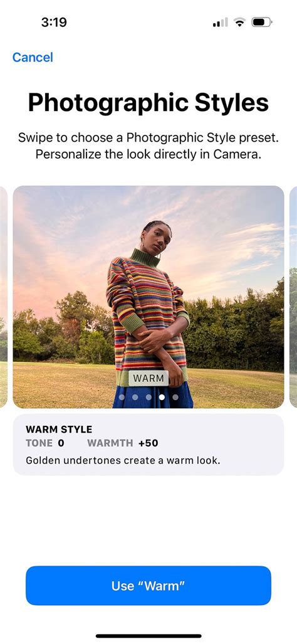
Task: Select the first page indicator dot
Action: pos(122,397)
